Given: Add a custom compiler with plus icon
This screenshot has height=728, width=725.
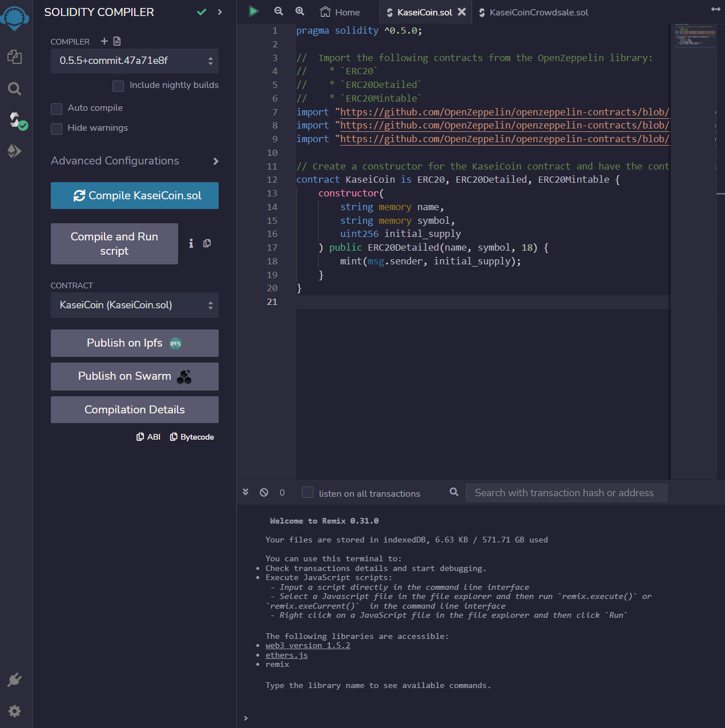Looking at the screenshot, I should tap(104, 41).
